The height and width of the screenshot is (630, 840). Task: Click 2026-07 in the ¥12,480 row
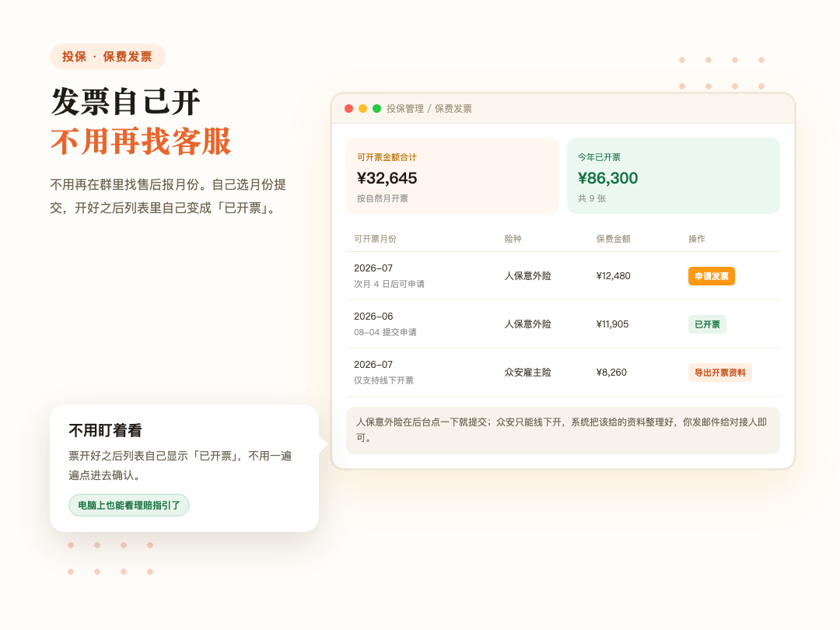coord(373,268)
